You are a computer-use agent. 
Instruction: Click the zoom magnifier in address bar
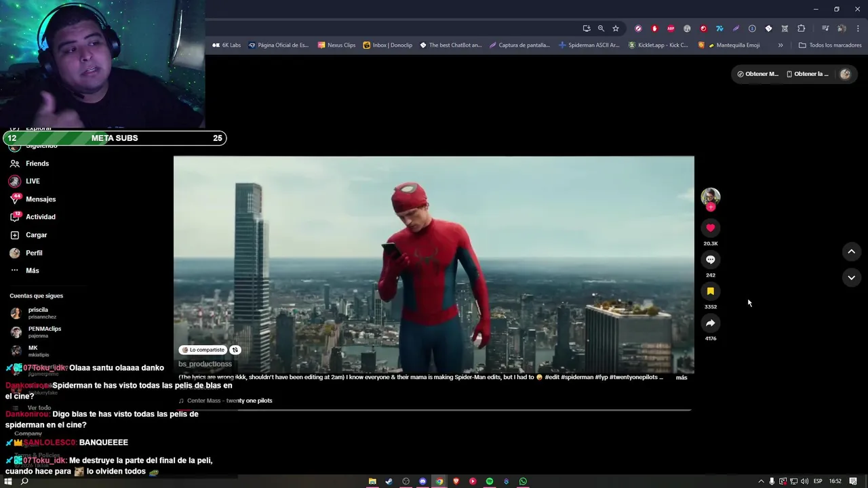601,28
